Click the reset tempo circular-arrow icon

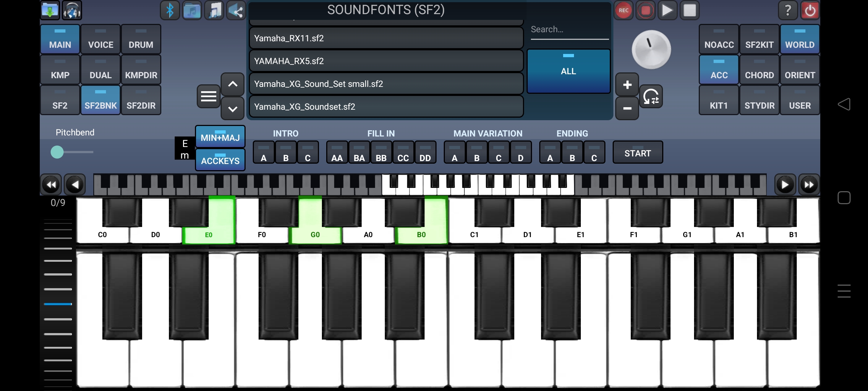pyautogui.click(x=651, y=96)
